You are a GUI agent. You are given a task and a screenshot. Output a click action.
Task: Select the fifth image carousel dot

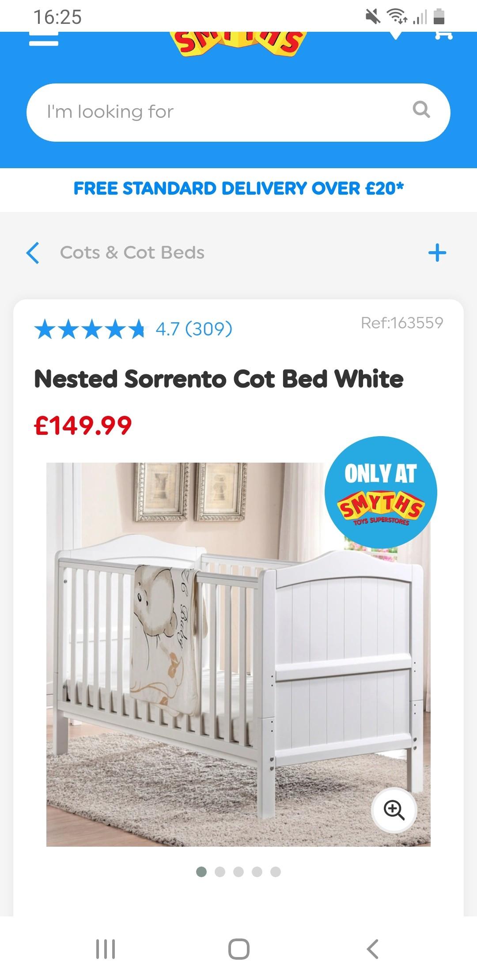276,871
